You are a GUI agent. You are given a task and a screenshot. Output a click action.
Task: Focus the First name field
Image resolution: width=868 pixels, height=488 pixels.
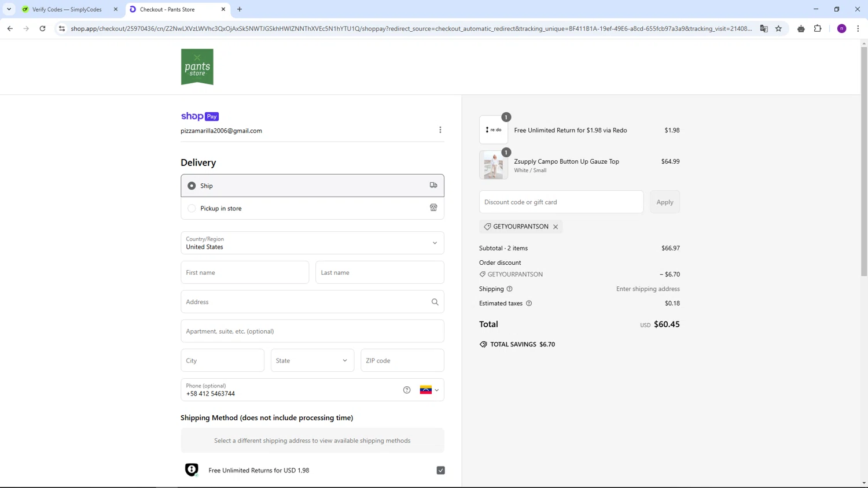click(x=245, y=272)
